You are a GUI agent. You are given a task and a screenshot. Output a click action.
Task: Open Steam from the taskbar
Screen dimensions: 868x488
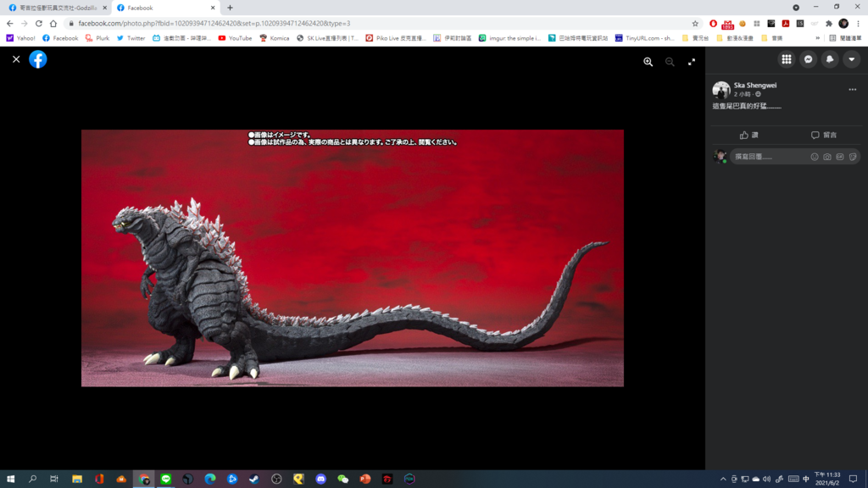(x=254, y=480)
